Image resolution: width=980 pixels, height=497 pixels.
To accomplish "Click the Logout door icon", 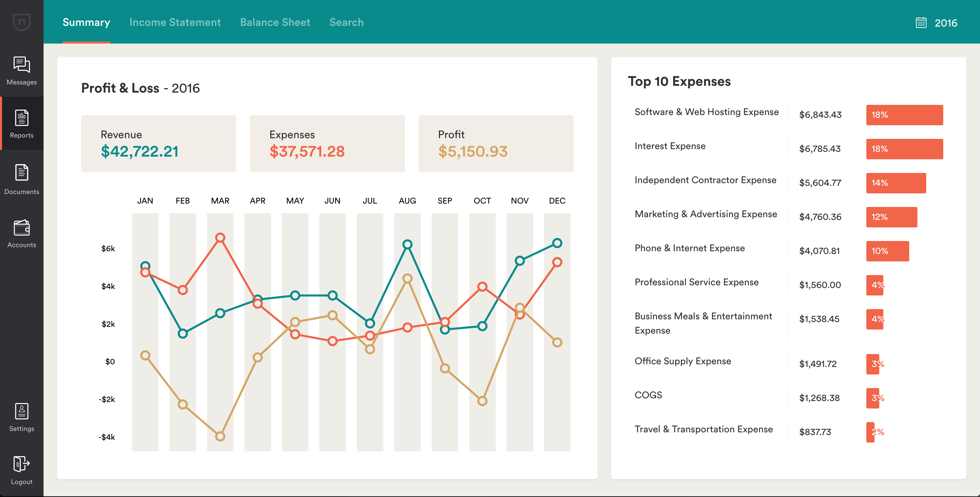I will [22, 464].
